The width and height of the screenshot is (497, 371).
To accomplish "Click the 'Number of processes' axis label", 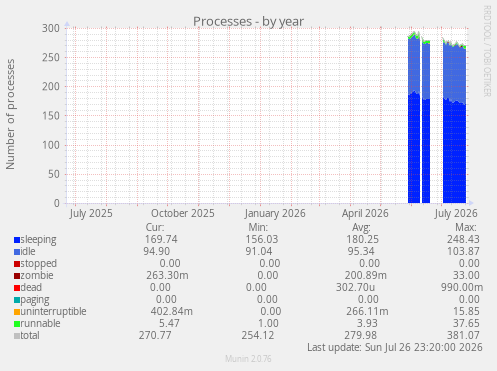I will (10, 114).
